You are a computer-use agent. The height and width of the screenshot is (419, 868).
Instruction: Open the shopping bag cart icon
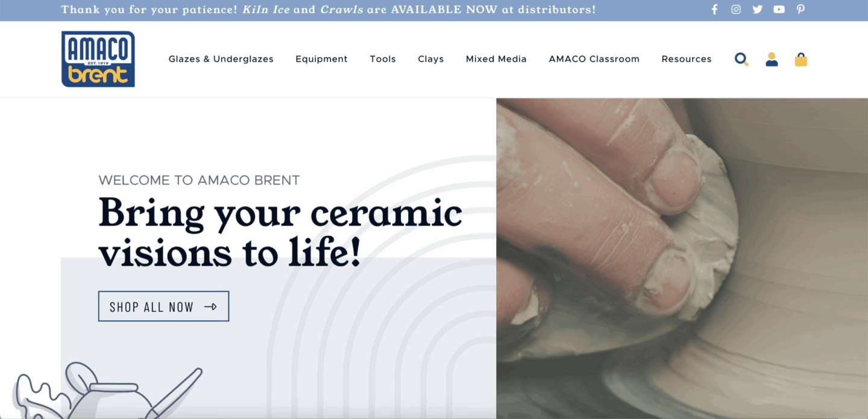click(801, 59)
